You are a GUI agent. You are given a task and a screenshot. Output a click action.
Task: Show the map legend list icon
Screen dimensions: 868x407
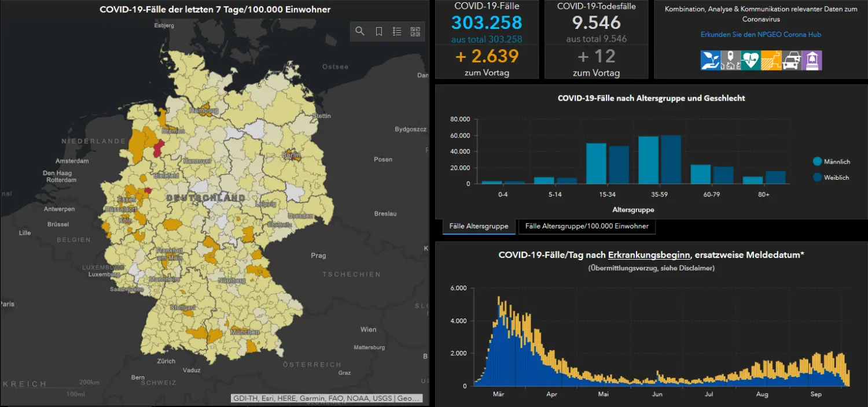coord(397,32)
